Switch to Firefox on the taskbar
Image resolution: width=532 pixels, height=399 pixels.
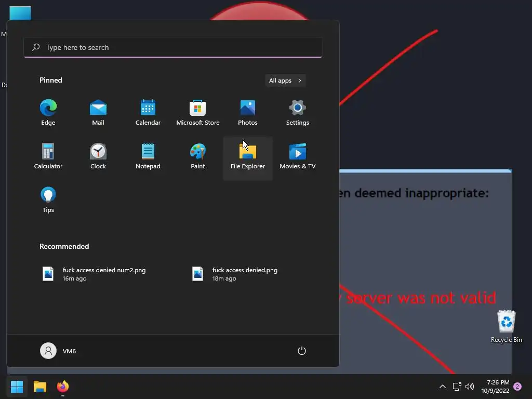[63, 387]
